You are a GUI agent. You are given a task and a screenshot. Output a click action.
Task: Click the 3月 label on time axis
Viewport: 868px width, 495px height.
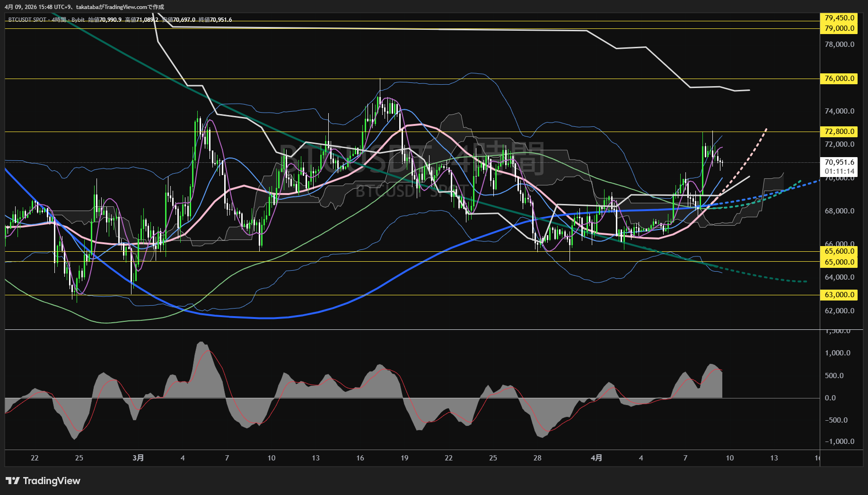(138, 458)
